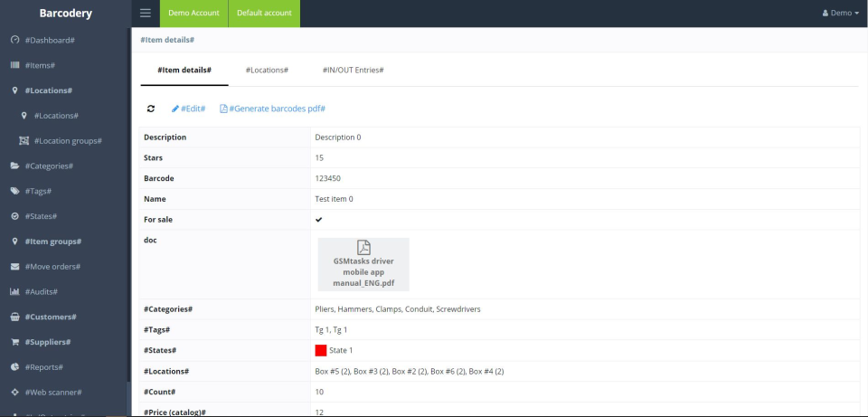
Task: Click the Stars value 15
Action: (x=319, y=157)
